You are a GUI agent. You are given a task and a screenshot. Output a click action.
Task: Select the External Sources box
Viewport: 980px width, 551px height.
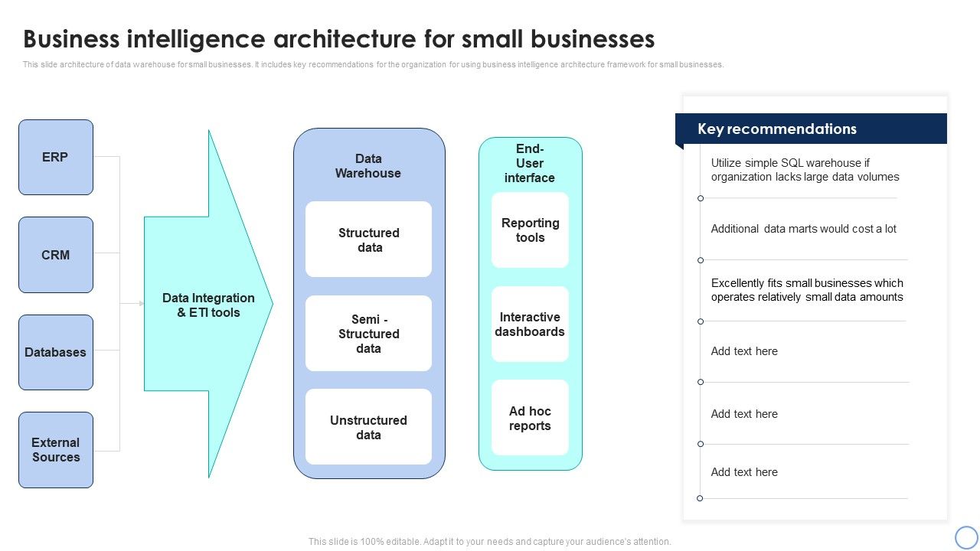click(x=56, y=450)
